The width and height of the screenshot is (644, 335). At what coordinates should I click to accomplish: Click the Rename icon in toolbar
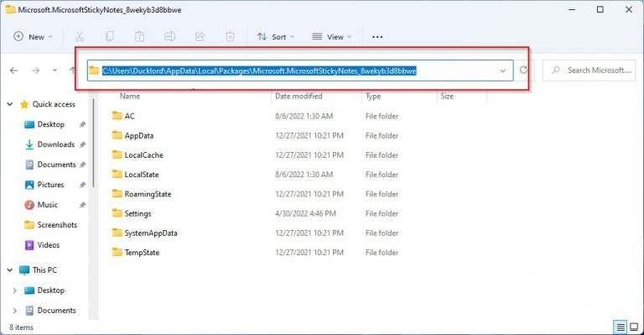169,37
